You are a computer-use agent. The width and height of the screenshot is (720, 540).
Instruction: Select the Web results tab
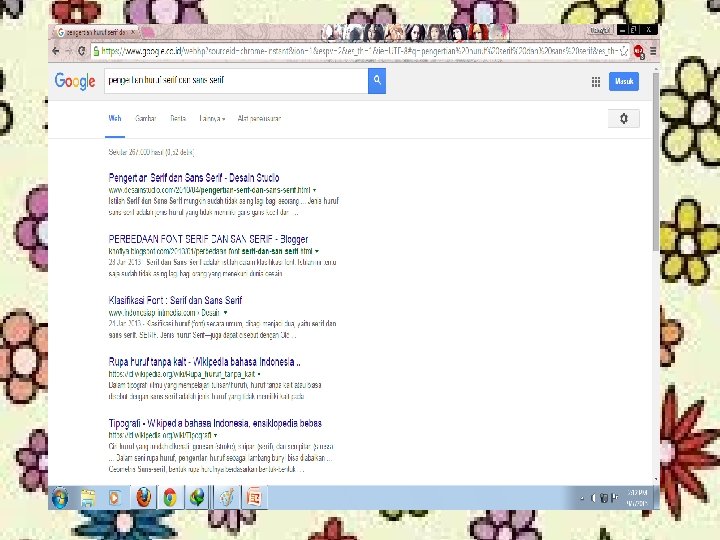pyautogui.click(x=115, y=118)
